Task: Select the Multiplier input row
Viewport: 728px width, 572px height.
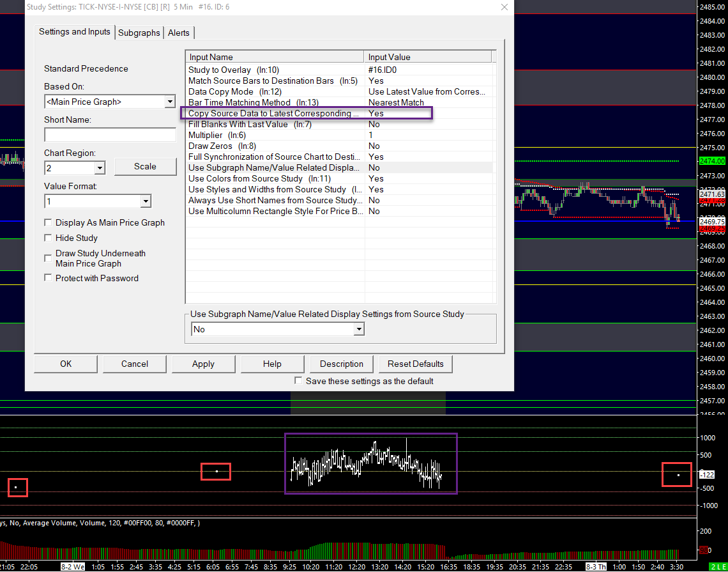Action: 339,135
